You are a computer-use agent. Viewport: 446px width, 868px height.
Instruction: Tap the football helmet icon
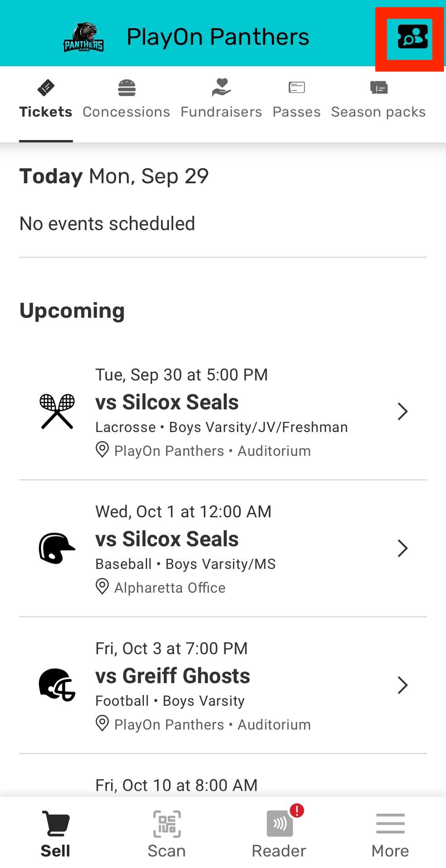click(x=57, y=685)
